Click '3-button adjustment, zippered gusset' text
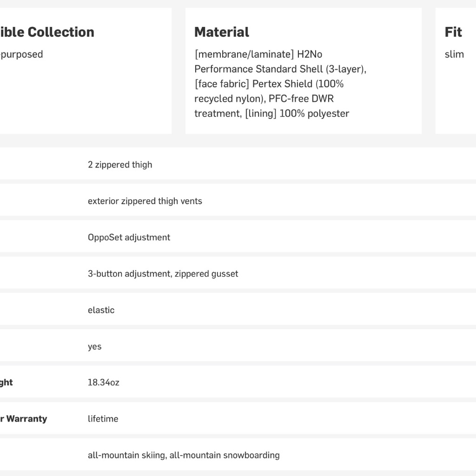Viewport: 476px width, 476px height. tap(163, 274)
